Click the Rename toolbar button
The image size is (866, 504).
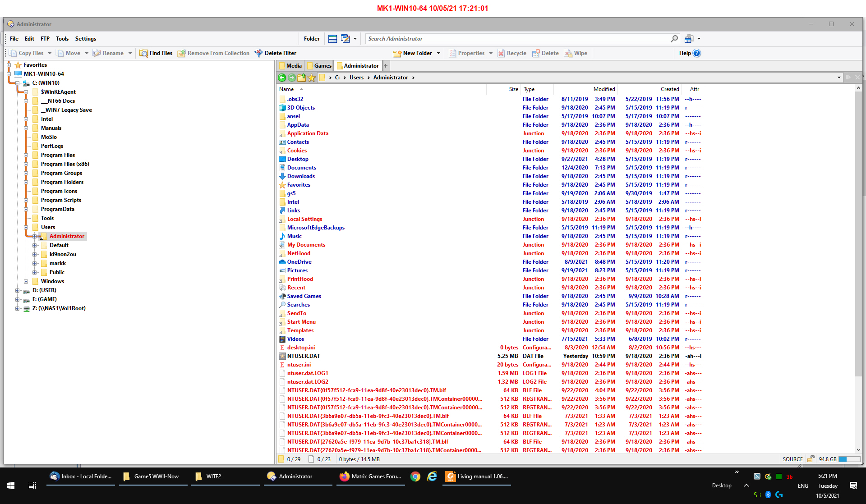tap(108, 53)
